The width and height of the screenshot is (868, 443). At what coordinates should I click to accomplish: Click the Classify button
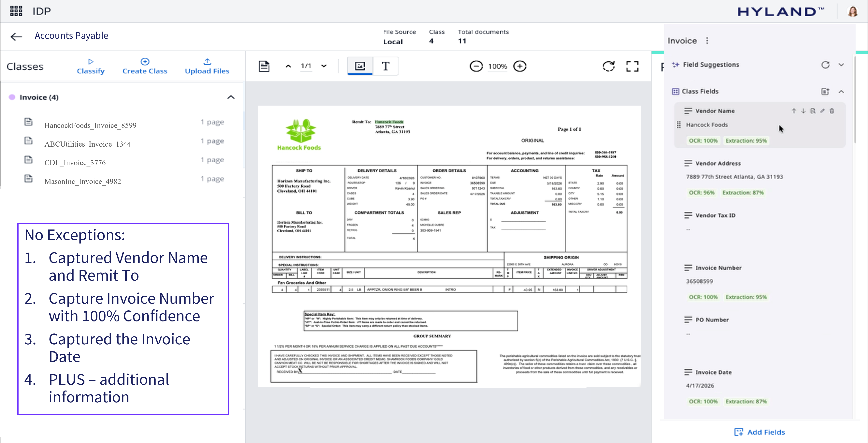coord(91,66)
